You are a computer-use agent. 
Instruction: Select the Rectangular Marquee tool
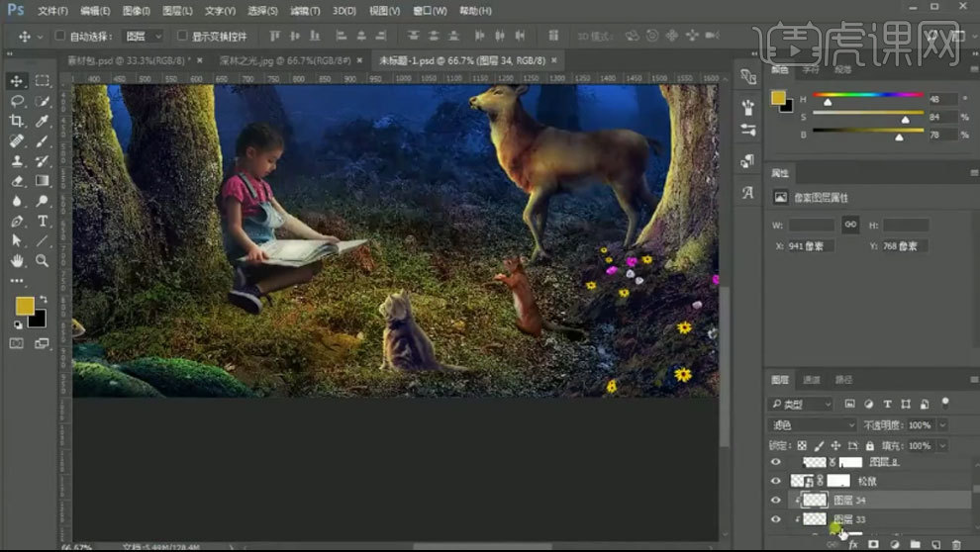click(x=42, y=80)
